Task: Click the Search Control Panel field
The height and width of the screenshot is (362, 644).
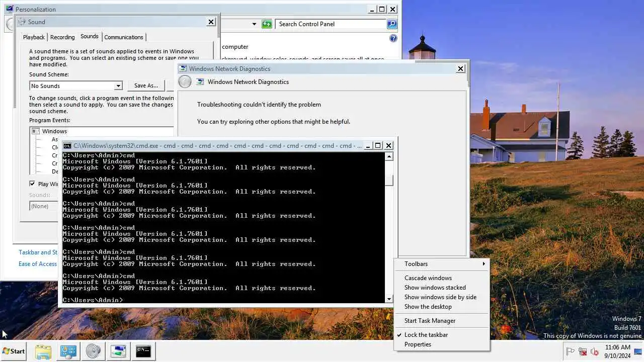Action: click(331, 24)
